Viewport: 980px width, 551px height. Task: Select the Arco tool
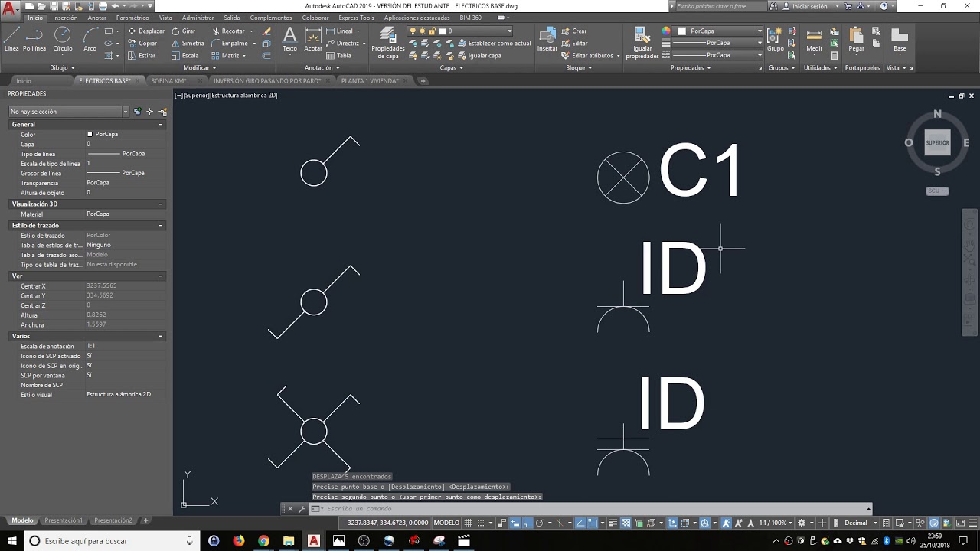pyautogui.click(x=90, y=39)
